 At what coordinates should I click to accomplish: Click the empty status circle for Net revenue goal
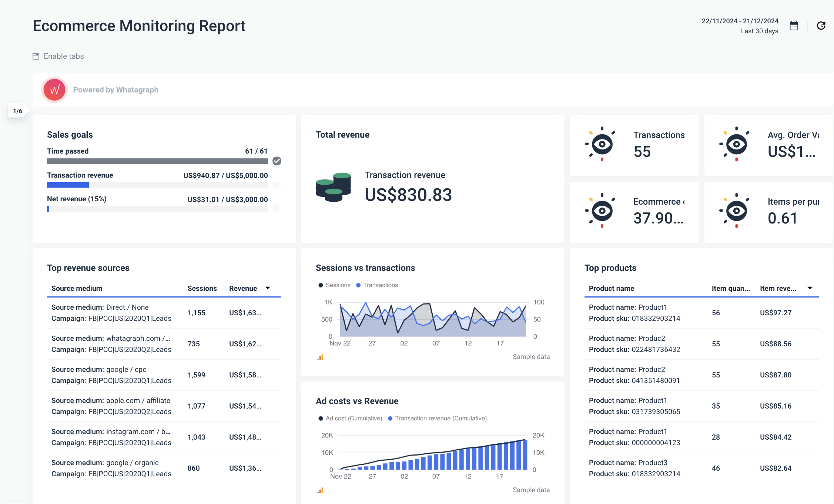[277, 209]
